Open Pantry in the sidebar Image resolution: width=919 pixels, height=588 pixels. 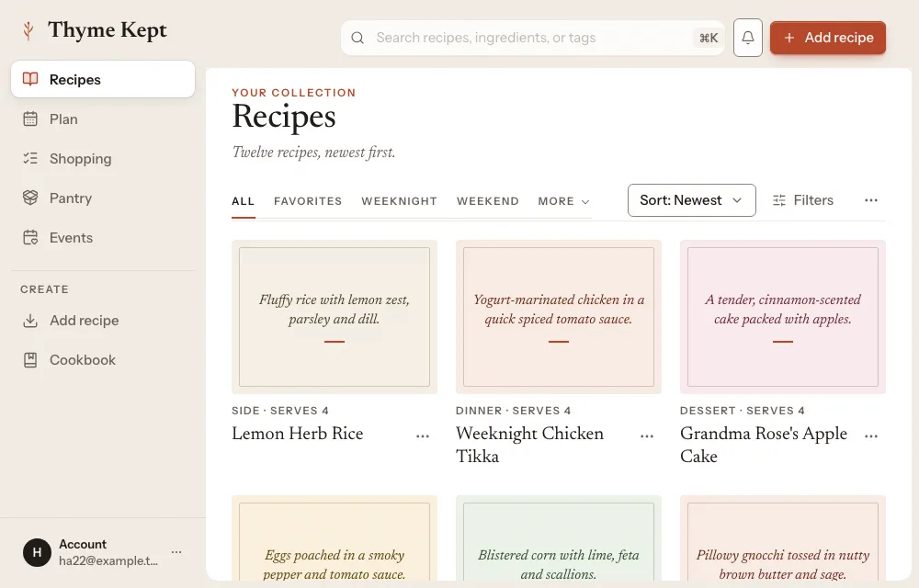(x=103, y=198)
